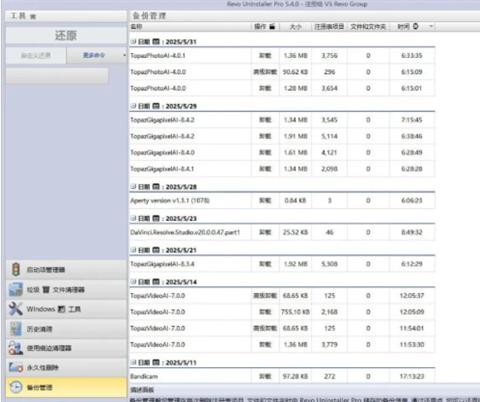480x402 pixels.
Task: Select the TopazVideoAI-7.0.0 row with 3,779 items
Action: (x=282, y=344)
